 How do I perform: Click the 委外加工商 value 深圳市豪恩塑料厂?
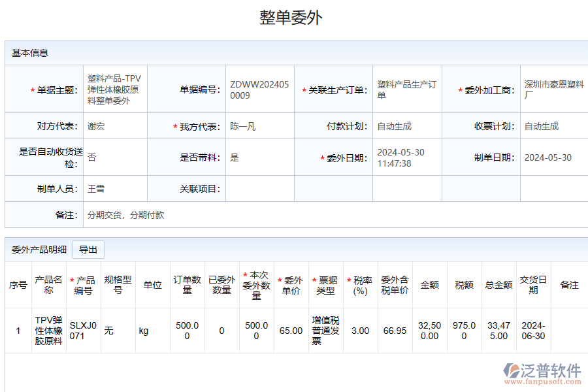(x=552, y=89)
